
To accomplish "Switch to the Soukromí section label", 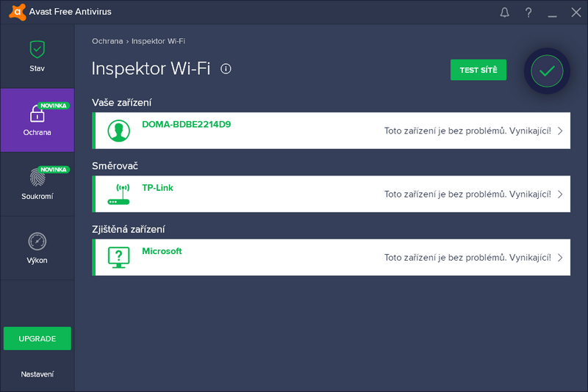I will tap(37, 196).
